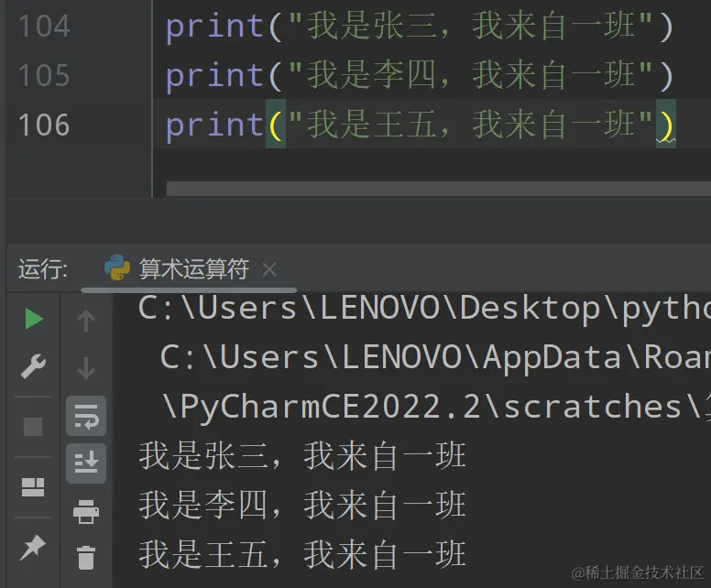Toggle soft-wrap in run console
Screen dimensions: 711x588
pos(86,416)
